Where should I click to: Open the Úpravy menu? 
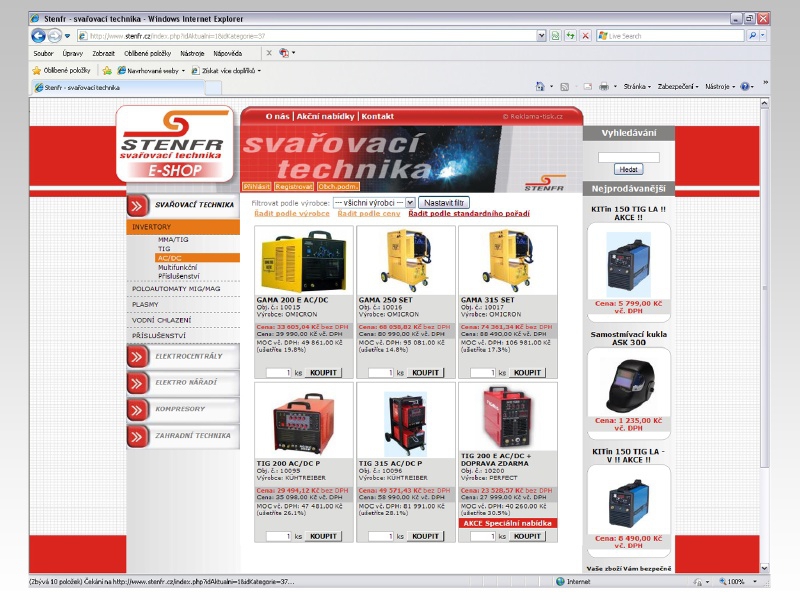pyautogui.click(x=72, y=53)
